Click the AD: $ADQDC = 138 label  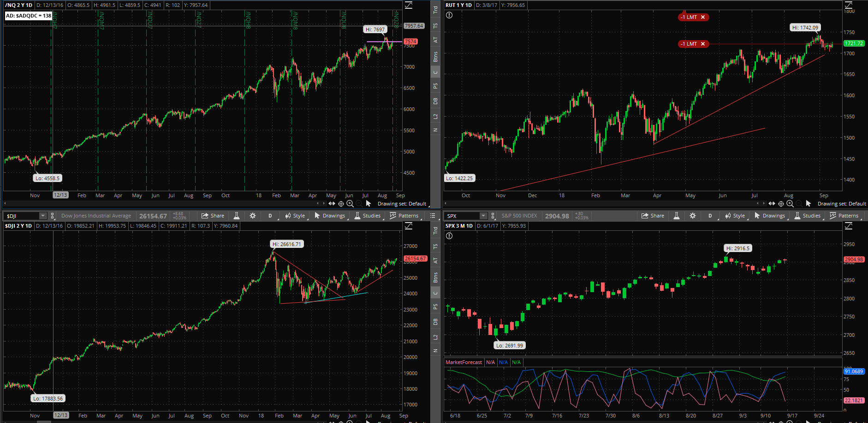[x=28, y=16]
